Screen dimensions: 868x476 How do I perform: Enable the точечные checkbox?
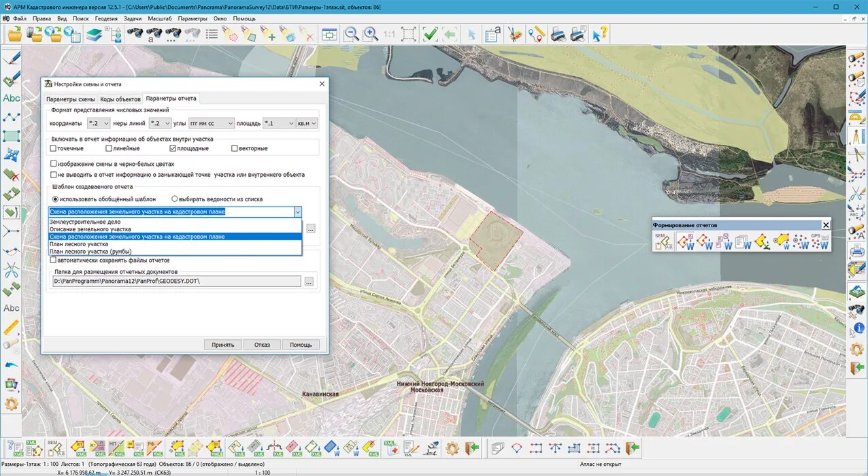pyautogui.click(x=53, y=148)
